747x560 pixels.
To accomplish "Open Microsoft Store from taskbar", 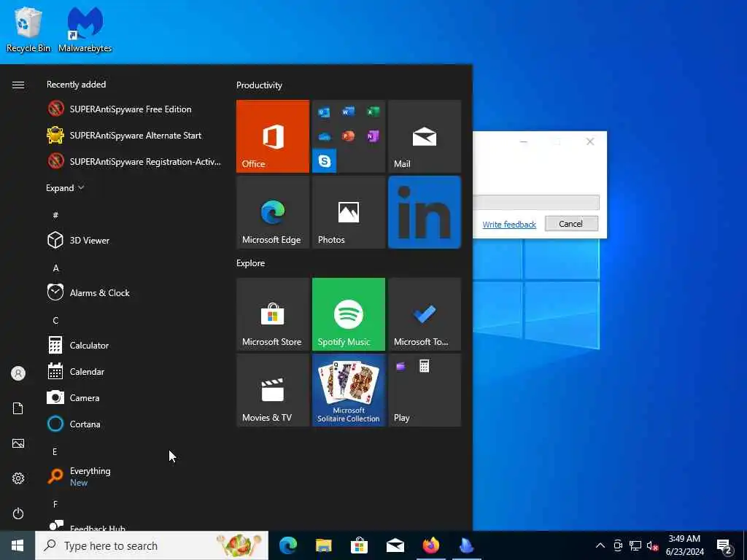I will [359, 545].
